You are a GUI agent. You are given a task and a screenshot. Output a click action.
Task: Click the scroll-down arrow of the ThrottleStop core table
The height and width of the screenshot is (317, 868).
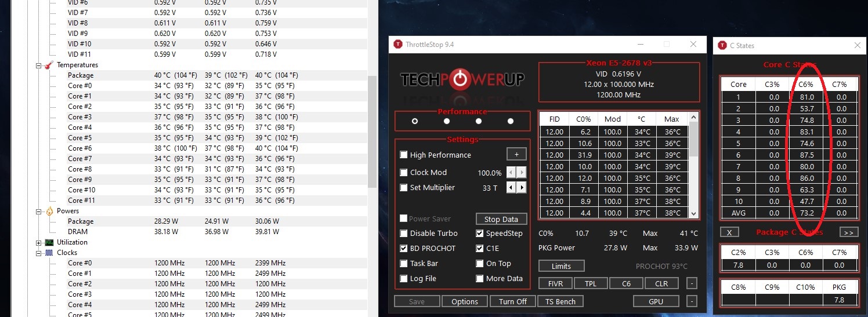click(x=693, y=214)
